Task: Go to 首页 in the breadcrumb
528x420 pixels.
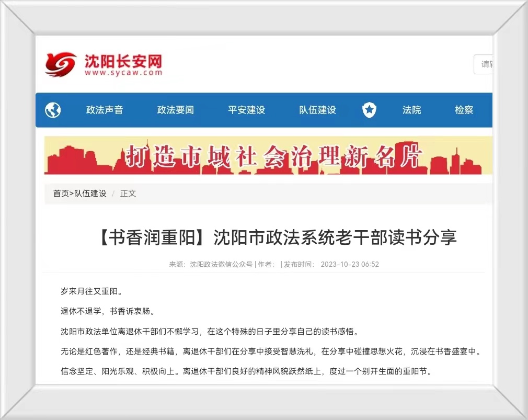Action: pos(61,194)
